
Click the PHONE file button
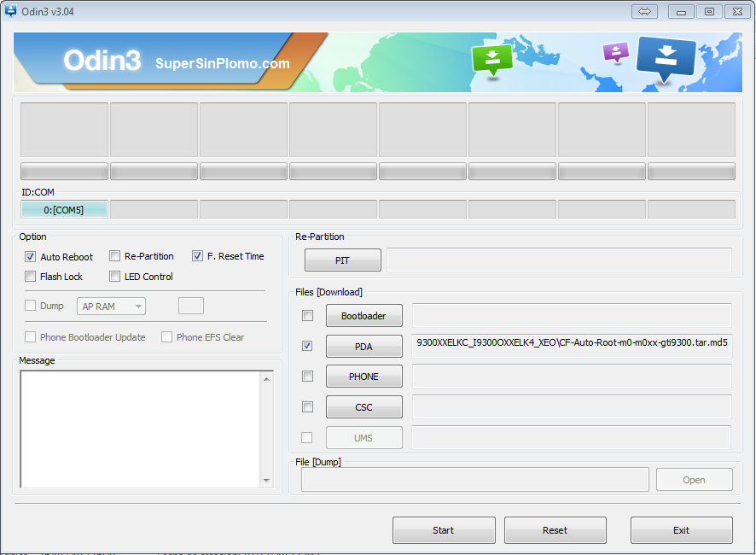click(364, 376)
